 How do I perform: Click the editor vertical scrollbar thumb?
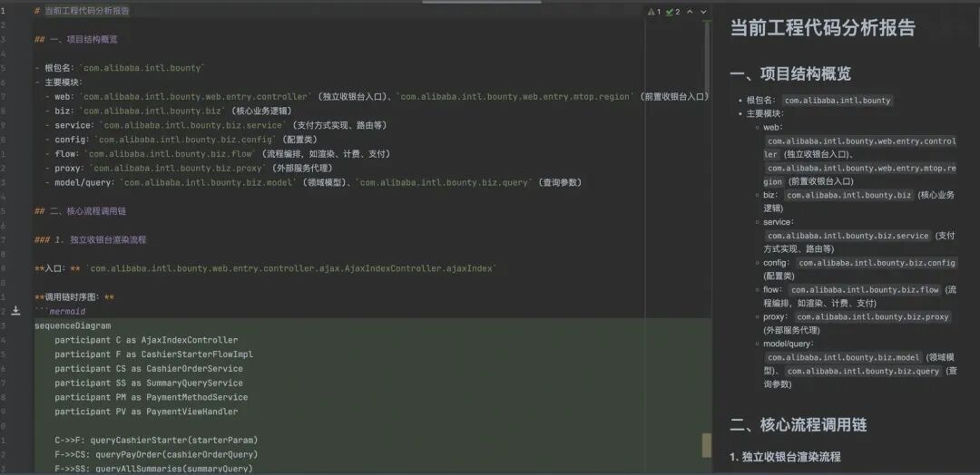[x=706, y=445]
